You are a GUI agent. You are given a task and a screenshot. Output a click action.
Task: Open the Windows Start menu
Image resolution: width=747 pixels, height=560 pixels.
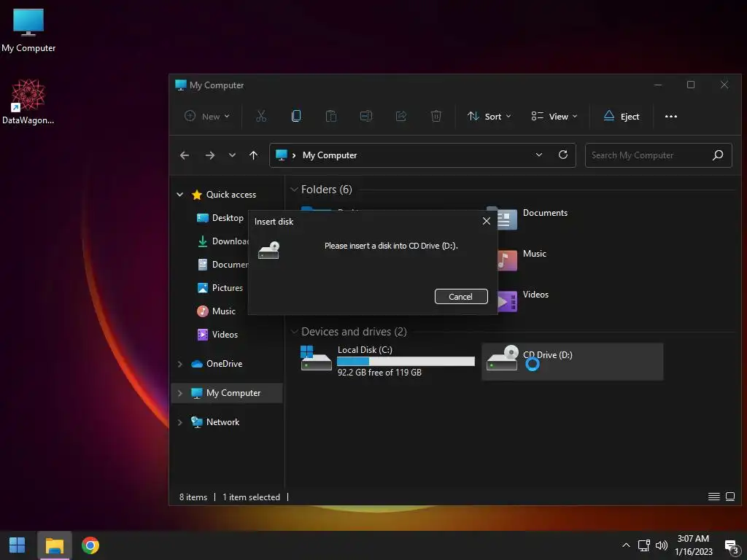18,545
